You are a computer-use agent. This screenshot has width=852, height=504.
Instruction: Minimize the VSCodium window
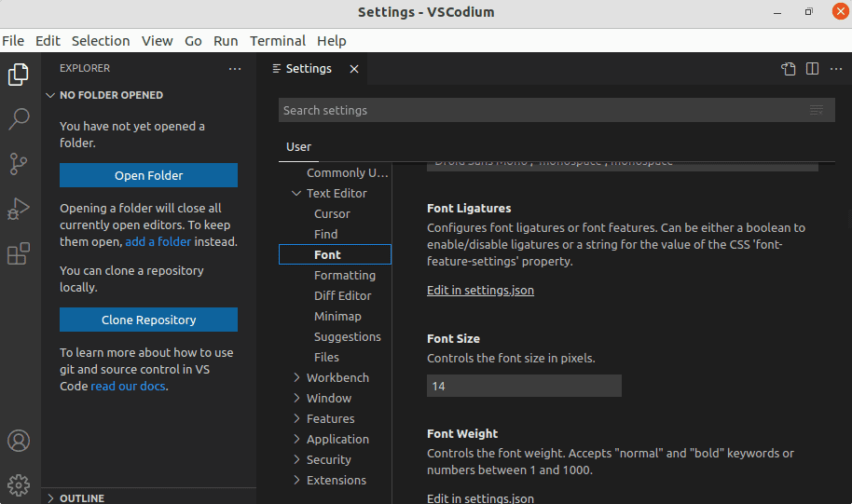[x=777, y=12]
